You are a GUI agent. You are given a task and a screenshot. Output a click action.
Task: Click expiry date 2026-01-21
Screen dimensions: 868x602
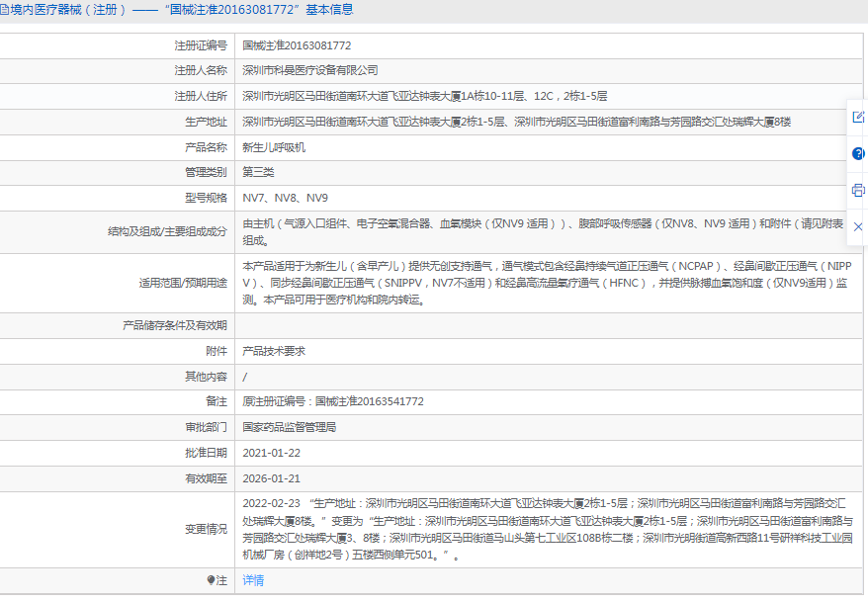click(271, 478)
